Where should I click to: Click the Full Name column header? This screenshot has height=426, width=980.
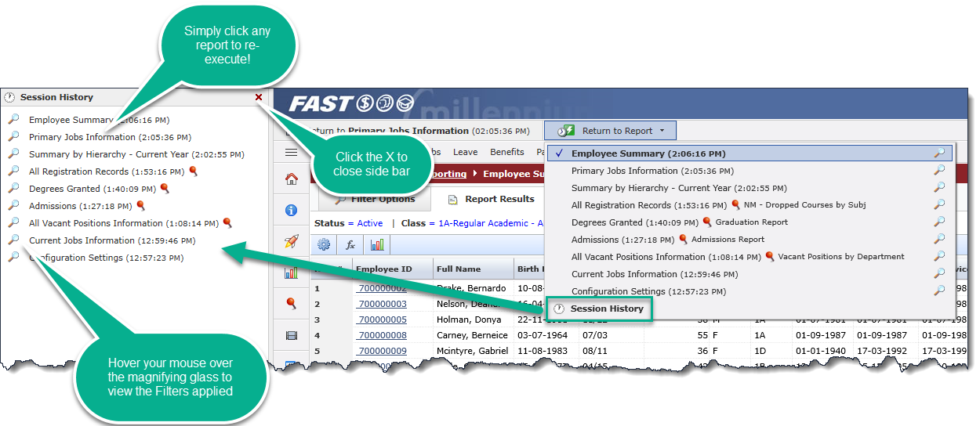coord(459,269)
